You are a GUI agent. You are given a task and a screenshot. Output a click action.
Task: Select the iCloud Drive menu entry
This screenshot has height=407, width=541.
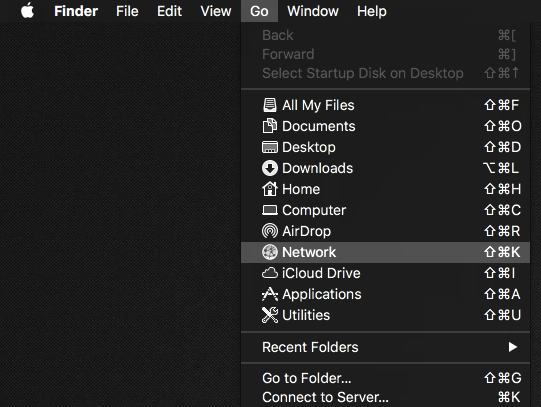coord(385,273)
